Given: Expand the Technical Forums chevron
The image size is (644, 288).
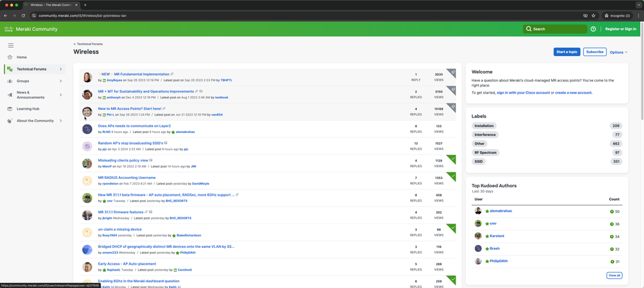Looking at the screenshot, I should coord(61,69).
